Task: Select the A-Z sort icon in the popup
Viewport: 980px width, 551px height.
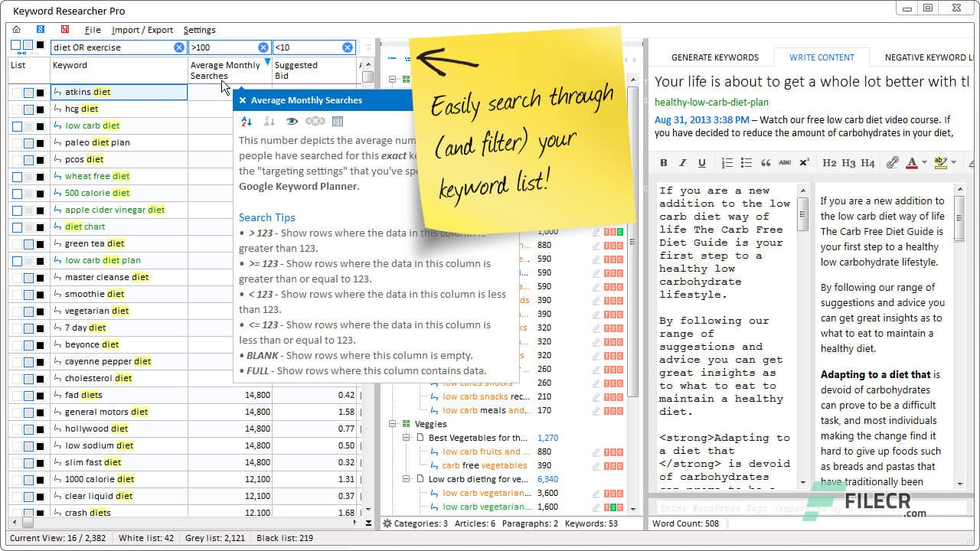Action: pyautogui.click(x=246, y=122)
